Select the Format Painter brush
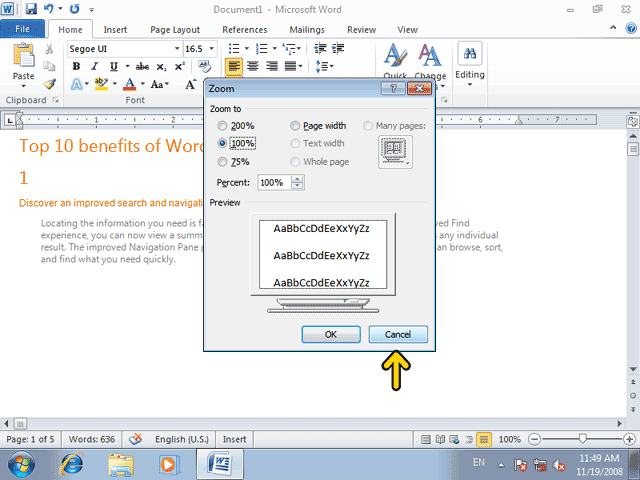Viewport: 640px width, 480px height. (49, 84)
